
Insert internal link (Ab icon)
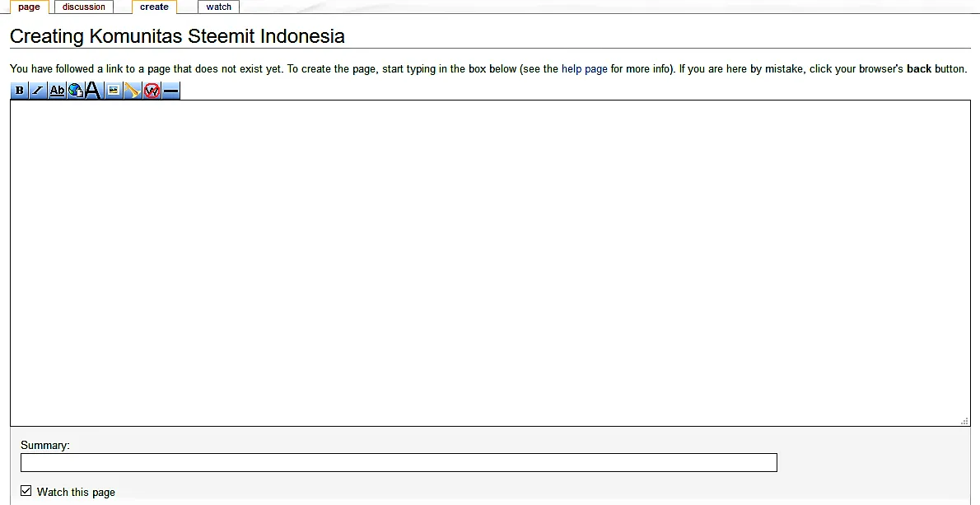pyautogui.click(x=57, y=91)
